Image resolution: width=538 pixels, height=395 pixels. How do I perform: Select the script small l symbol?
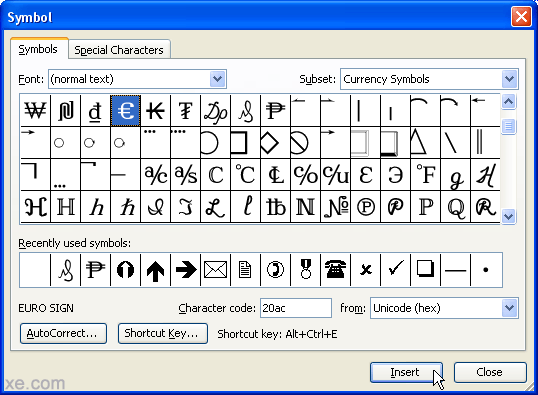click(246, 207)
